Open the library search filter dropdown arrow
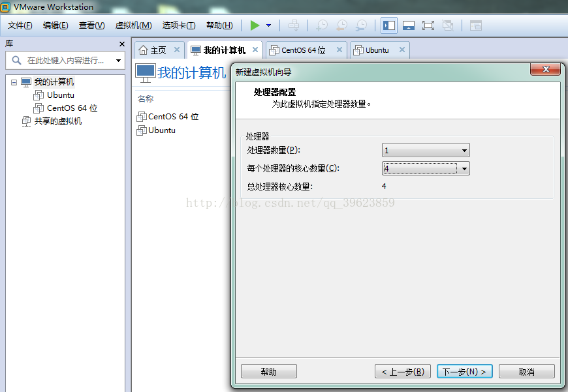 pyautogui.click(x=118, y=61)
